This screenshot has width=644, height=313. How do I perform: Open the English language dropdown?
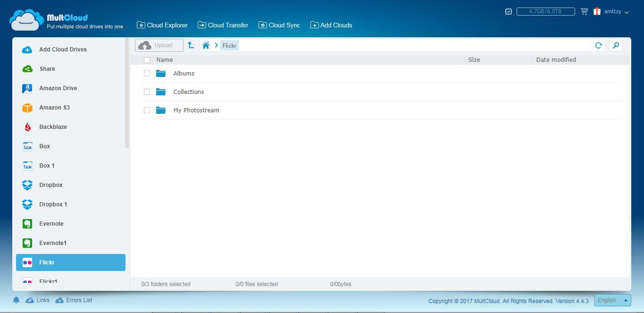(612, 300)
